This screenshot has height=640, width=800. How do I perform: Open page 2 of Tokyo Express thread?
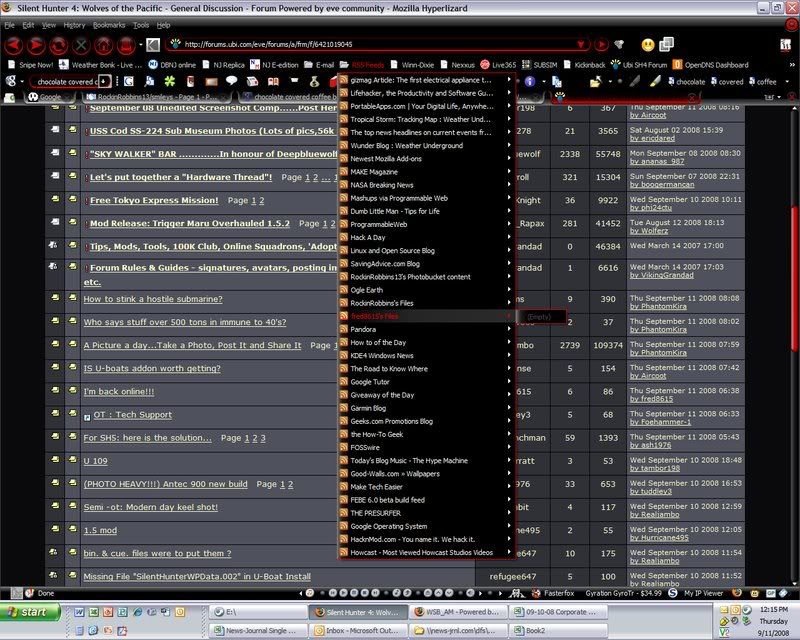pyautogui.click(x=262, y=201)
